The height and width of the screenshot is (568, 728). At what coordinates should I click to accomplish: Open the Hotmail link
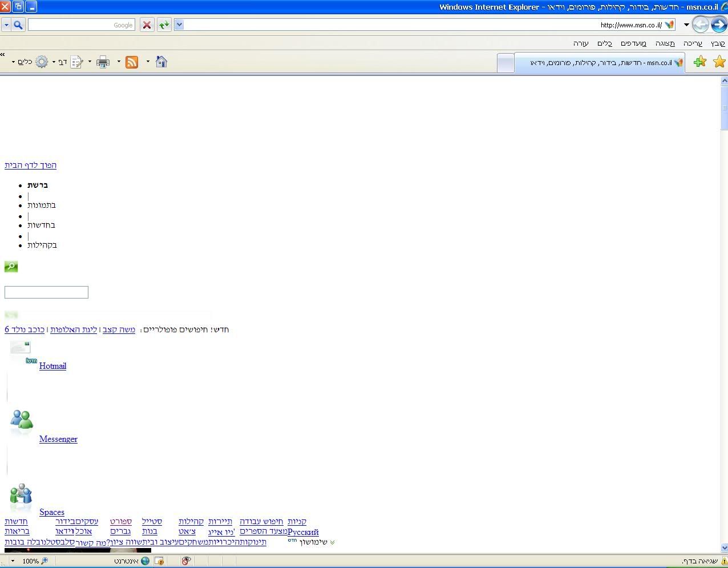click(52, 366)
